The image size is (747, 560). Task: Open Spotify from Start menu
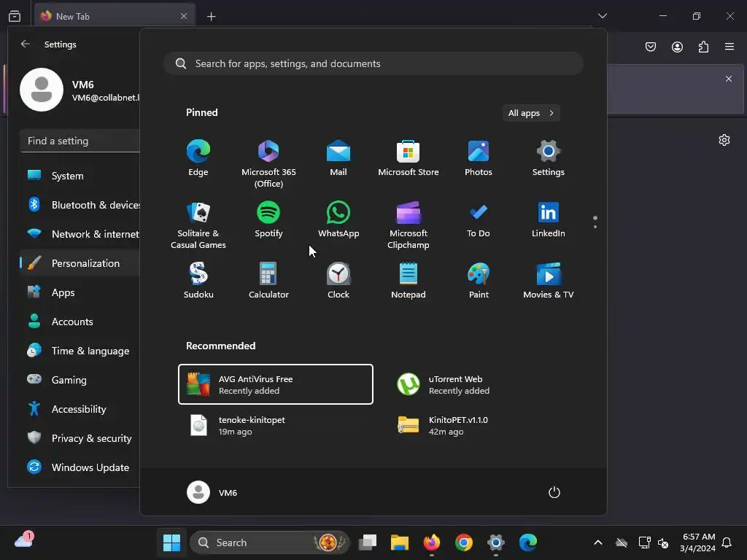point(268,220)
